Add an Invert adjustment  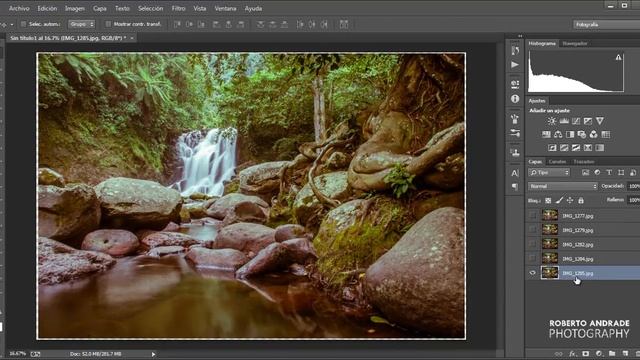552,148
